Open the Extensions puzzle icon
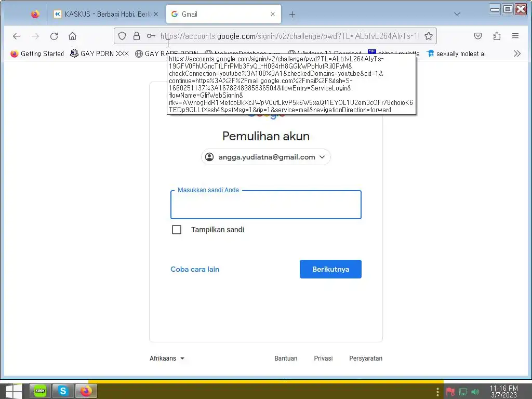Screen dimensions: 532x399 point(497,36)
